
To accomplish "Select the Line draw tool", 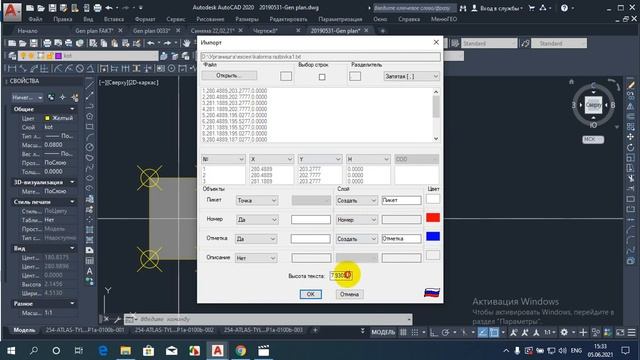I will coord(90,84).
